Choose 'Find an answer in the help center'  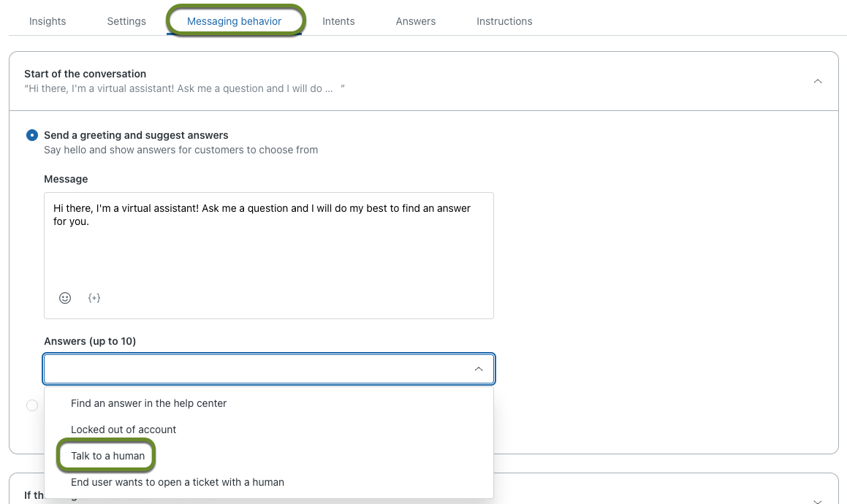(148, 403)
